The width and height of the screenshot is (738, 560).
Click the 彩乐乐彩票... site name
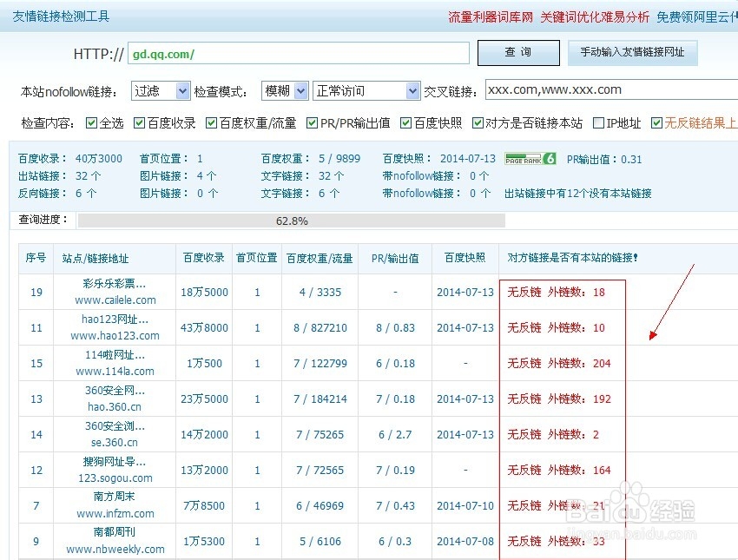tap(115, 283)
